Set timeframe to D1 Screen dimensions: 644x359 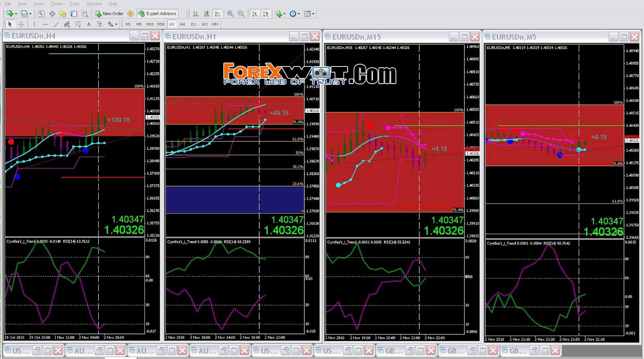click(x=194, y=24)
